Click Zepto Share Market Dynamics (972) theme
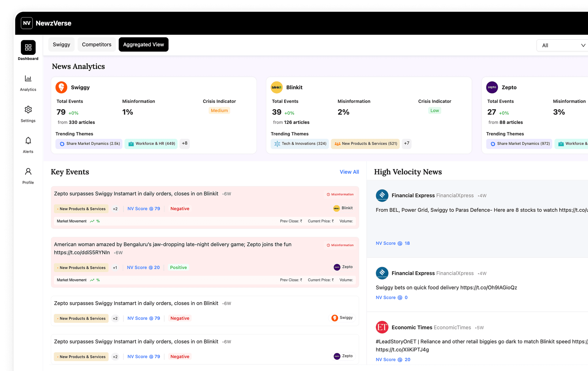Image resolution: width=588 pixels, height=371 pixels. 519,144
